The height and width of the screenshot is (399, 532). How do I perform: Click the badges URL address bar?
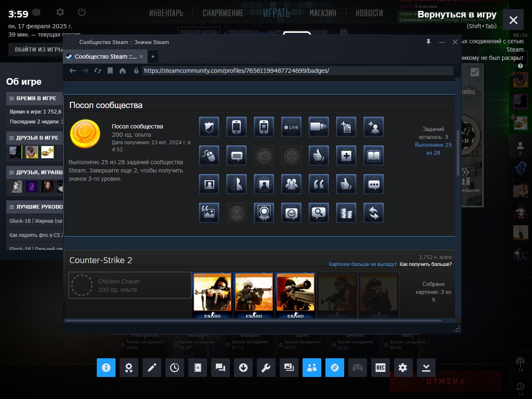298,71
